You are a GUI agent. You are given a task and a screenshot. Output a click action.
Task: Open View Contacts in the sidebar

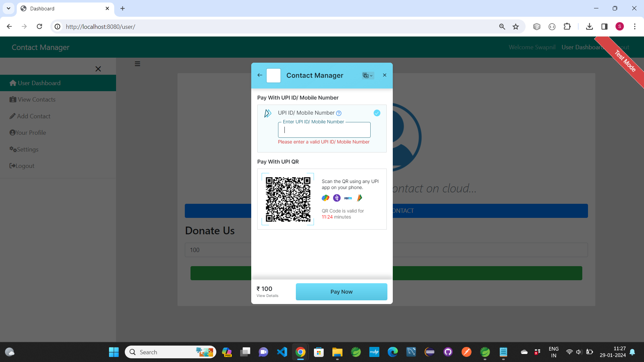36,100
